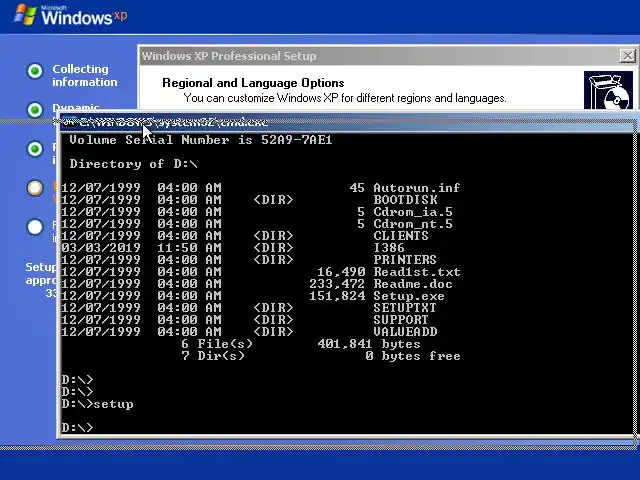Click the Autorun.inf file name
640x480 pixels.
(x=416, y=188)
